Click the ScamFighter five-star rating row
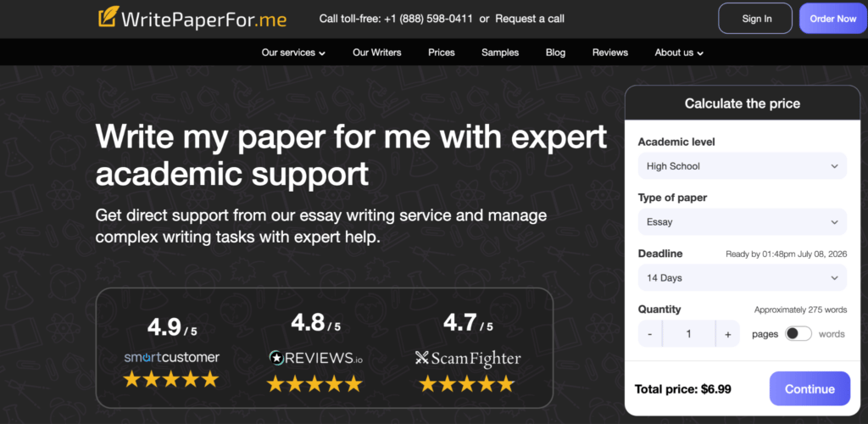This screenshot has width=868, height=424. click(x=467, y=383)
